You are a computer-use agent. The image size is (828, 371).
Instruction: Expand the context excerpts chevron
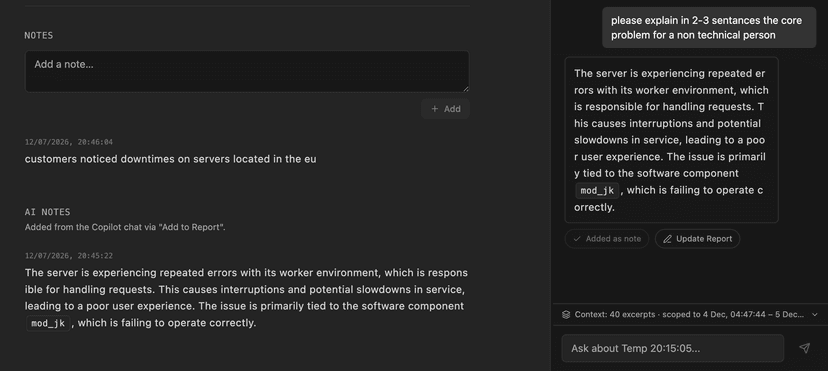click(814, 315)
